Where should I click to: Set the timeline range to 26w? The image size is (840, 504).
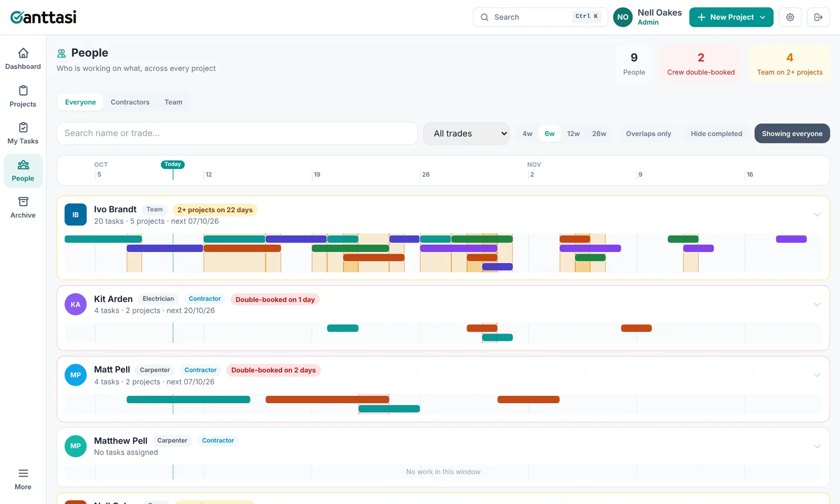pos(599,134)
